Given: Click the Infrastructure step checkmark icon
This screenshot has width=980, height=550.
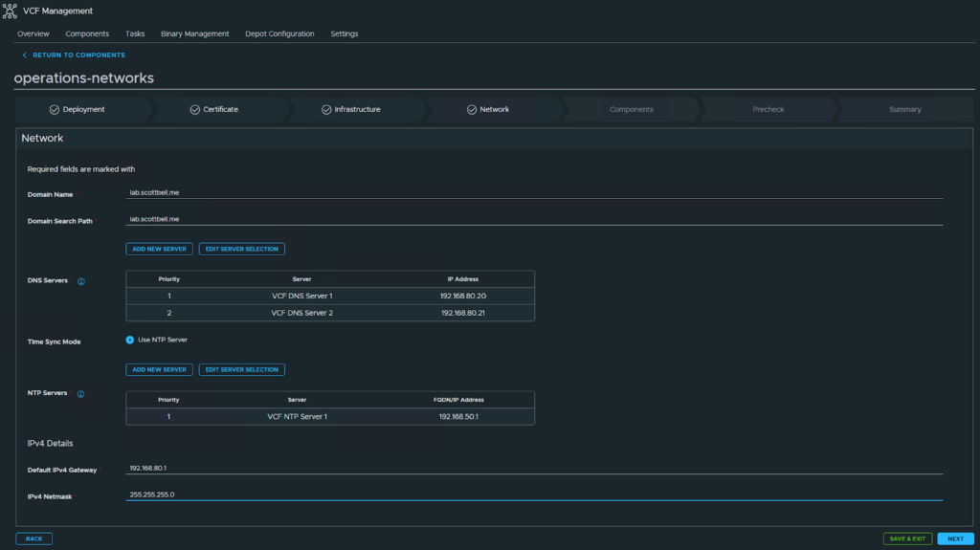Looking at the screenshot, I should point(326,109).
